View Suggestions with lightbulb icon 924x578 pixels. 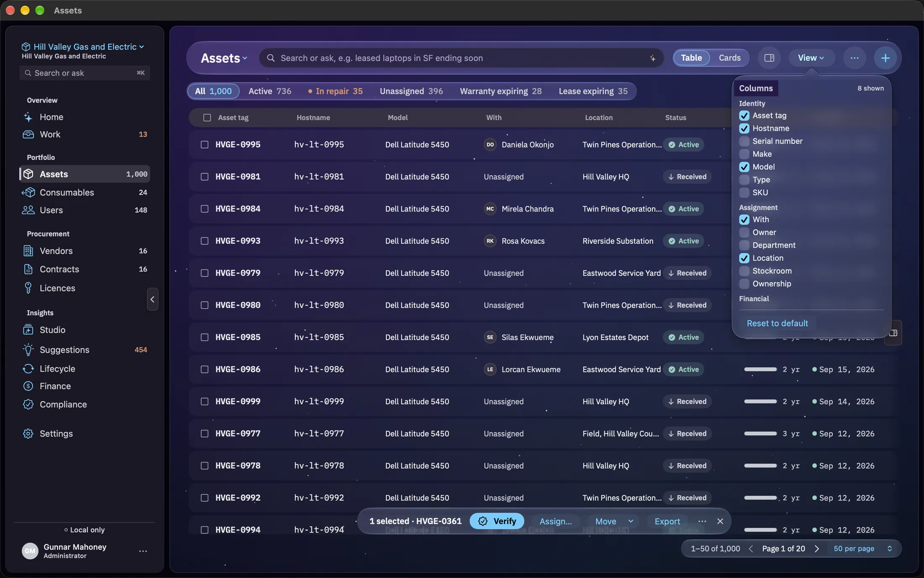click(x=84, y=350)
